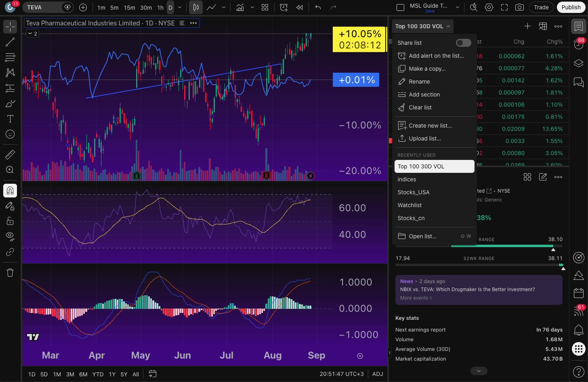The image size is (588, 382).
Task: Click the Trade button
Action: click(x=541, y=7)
